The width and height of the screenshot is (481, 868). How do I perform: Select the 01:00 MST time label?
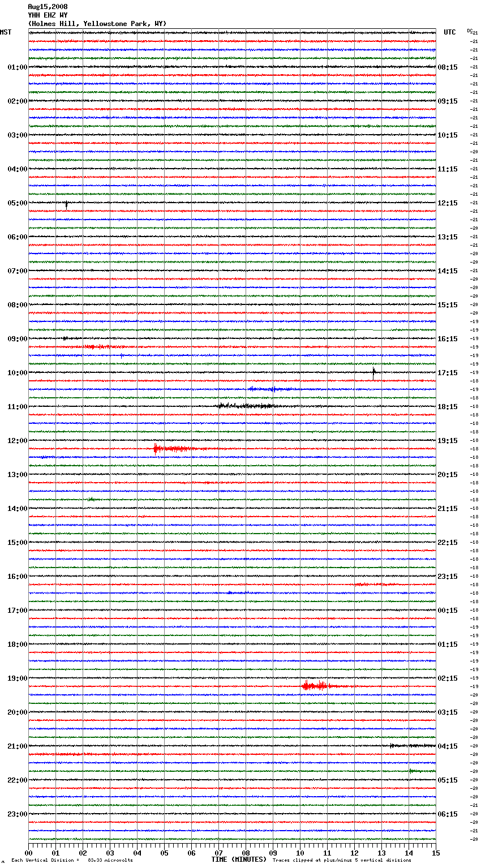point(17,67)
